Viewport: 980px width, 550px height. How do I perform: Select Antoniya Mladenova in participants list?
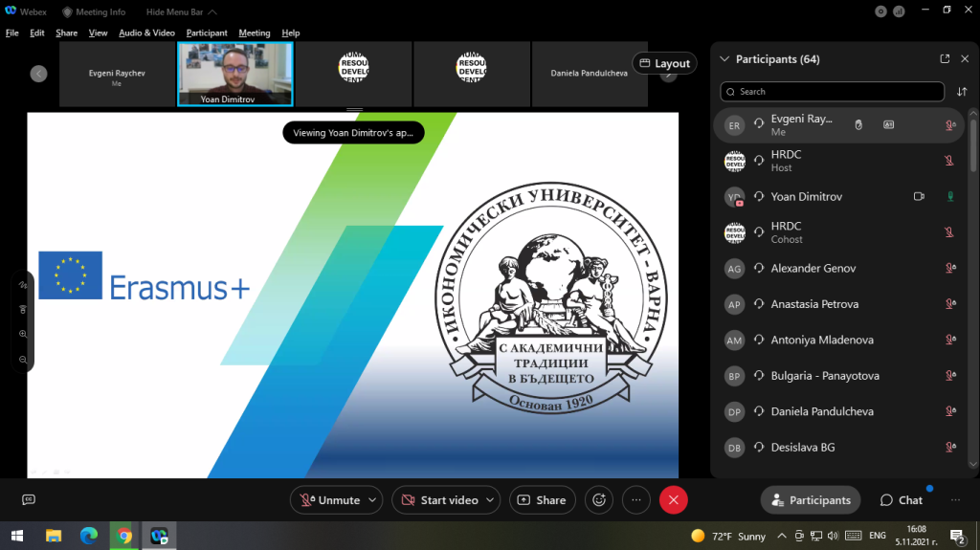coord(839,340)
